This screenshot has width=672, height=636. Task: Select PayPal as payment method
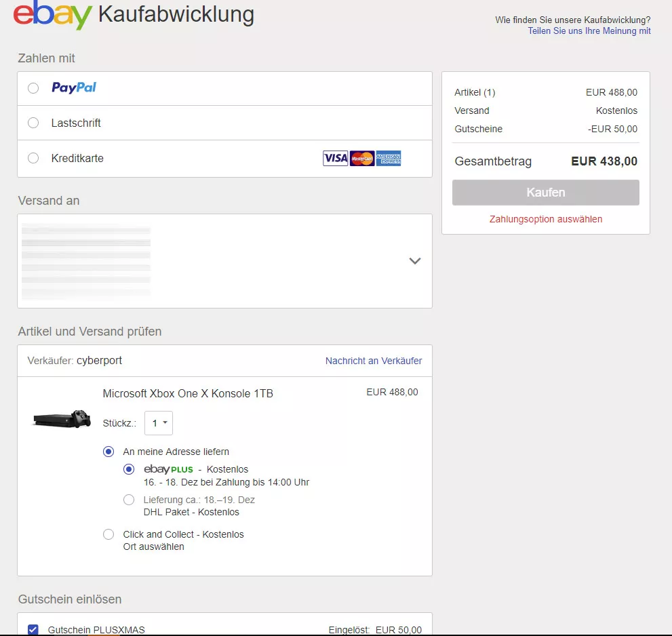(x=33, y=87)
